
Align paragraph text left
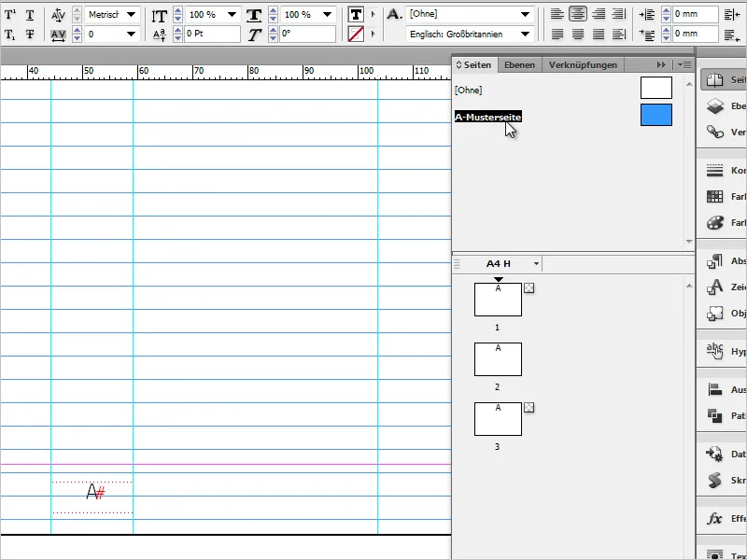[557, 14]
